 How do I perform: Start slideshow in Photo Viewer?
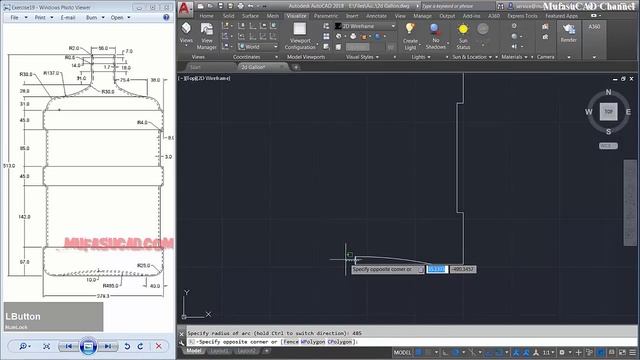click(x=88, y=346)
